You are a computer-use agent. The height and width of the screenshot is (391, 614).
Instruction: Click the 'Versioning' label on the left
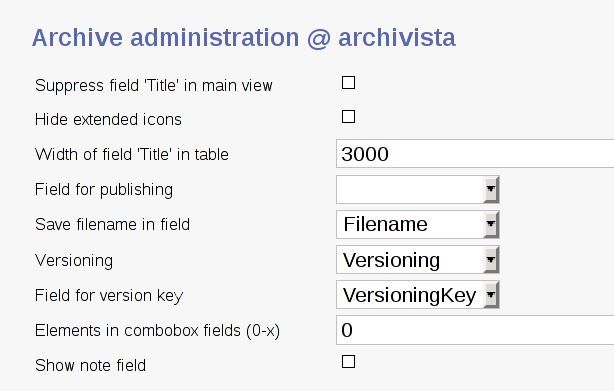[x=74, y=261]
